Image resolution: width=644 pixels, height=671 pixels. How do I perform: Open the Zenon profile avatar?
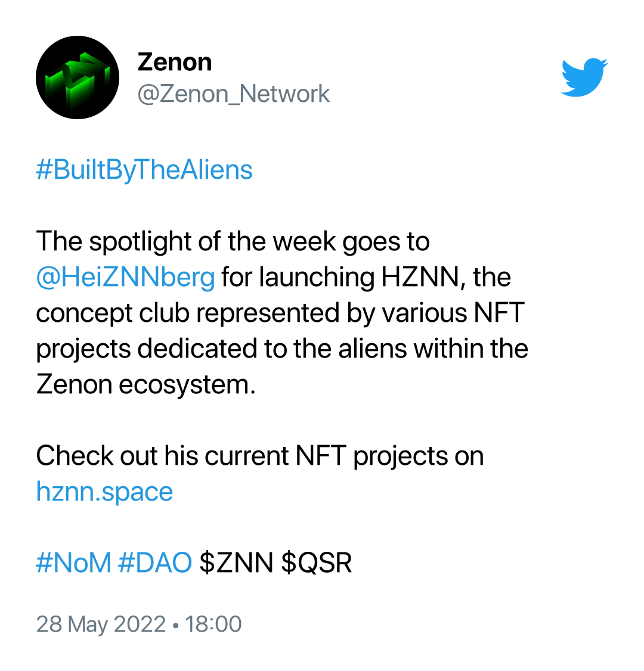click(78, 77)
